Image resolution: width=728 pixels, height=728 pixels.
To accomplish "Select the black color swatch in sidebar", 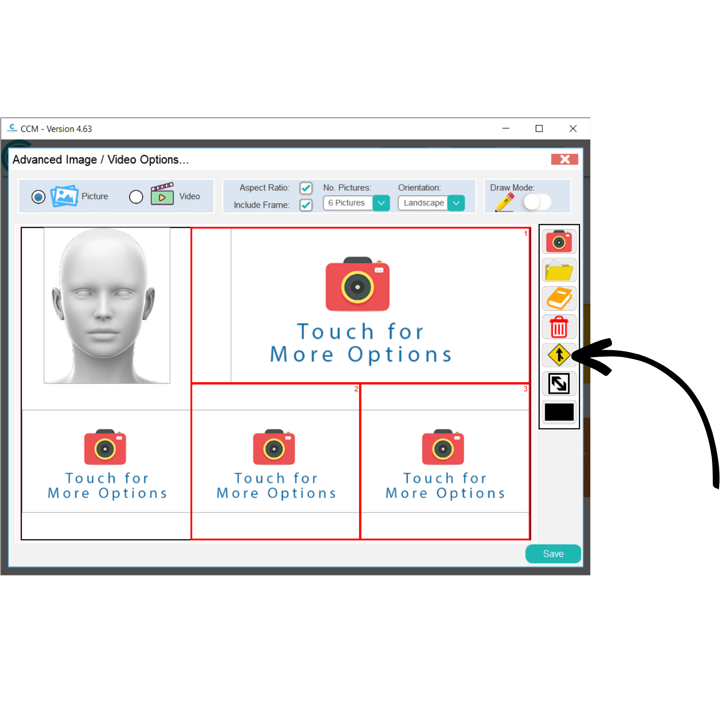I will [x=559, y=412].
